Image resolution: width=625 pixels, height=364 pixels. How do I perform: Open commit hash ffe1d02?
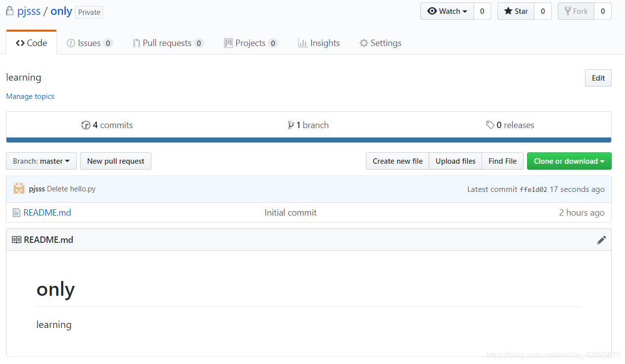[534, 189]
